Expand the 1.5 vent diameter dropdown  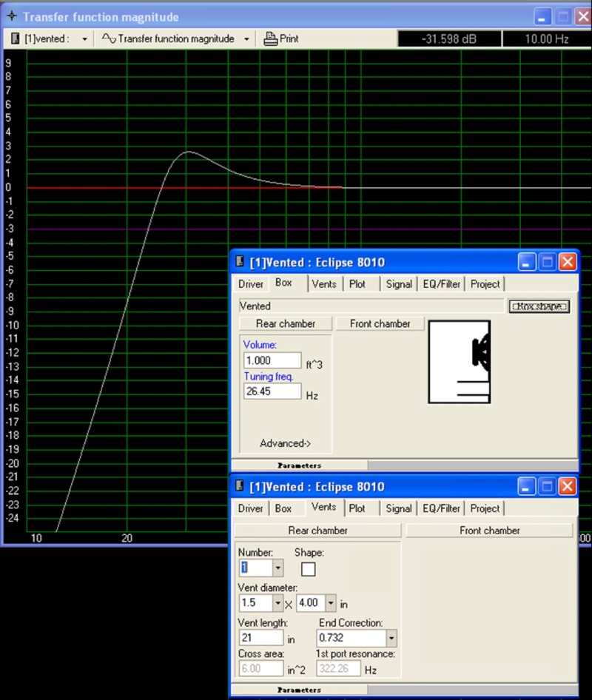[277, 603]
